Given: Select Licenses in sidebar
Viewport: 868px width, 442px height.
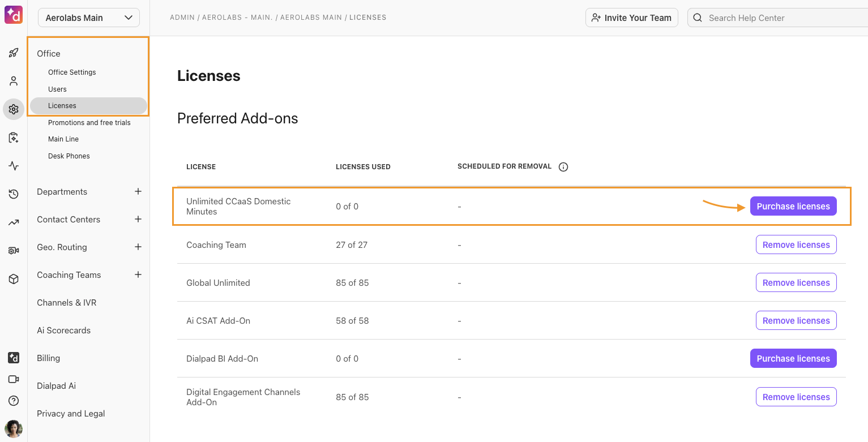Looking at the screenshot, I should tap(88, 106).
